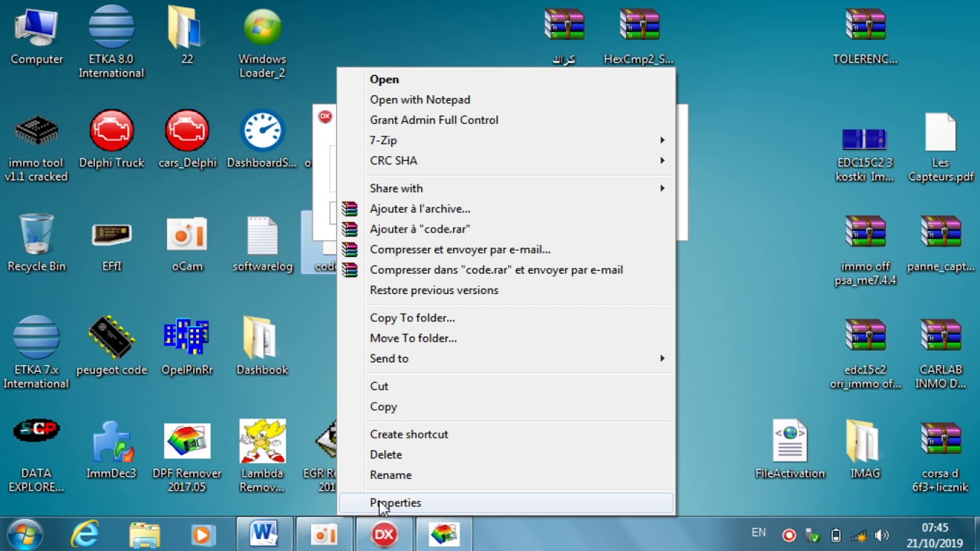Choose Copy To folder... entry

[x=506, y=318]
